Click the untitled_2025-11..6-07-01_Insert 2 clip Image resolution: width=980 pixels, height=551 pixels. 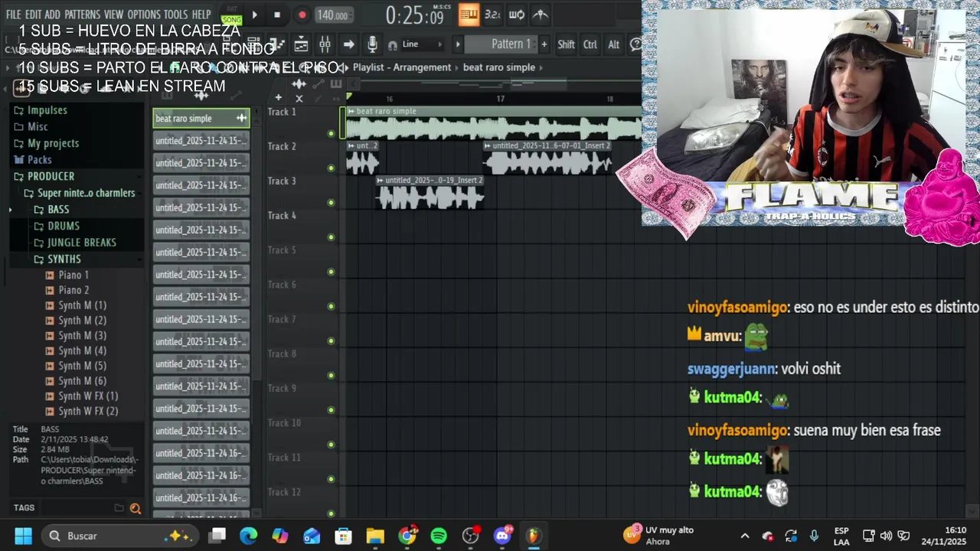pyautogui.click(x=548, y=158)
